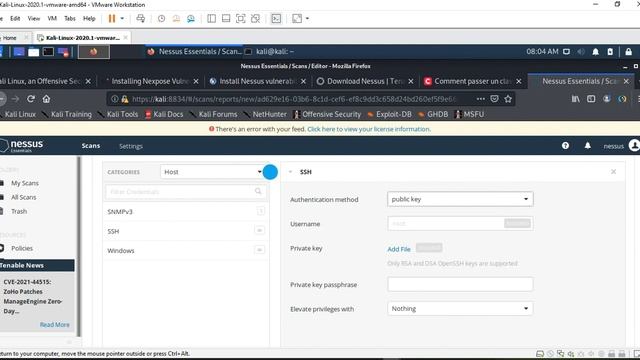The image size is (640, 360).
Task: Click Add File for private key
Action: [399, 249]
